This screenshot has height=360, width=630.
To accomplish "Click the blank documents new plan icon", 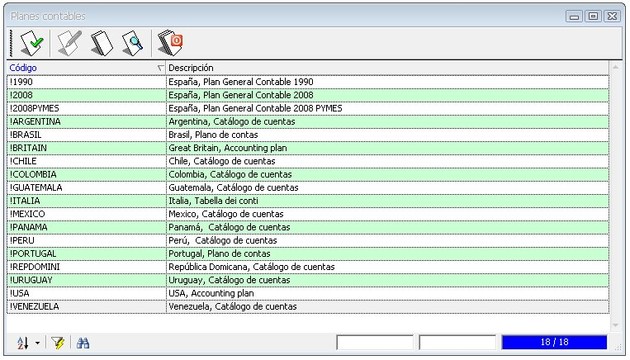I will (x=102, y=43).
